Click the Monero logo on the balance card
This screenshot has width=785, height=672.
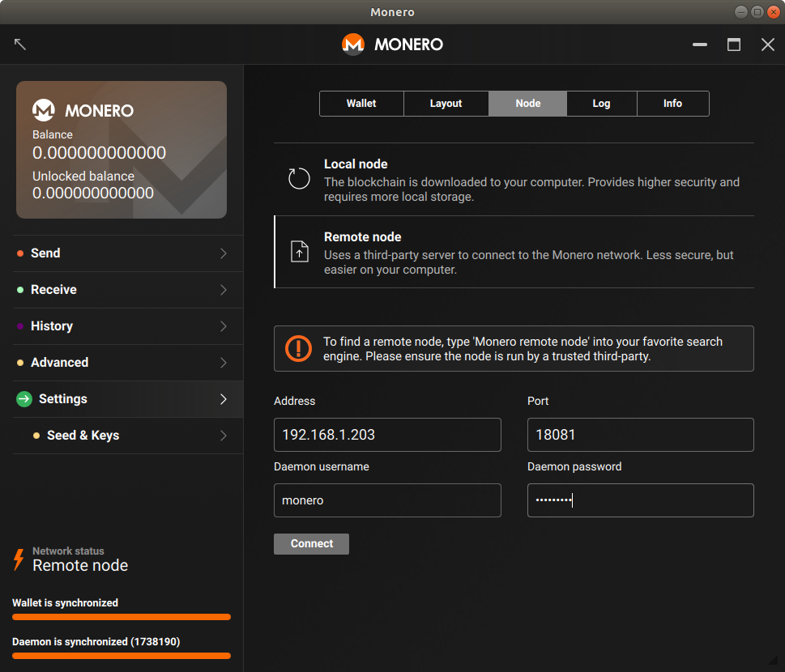coord(44,110)
